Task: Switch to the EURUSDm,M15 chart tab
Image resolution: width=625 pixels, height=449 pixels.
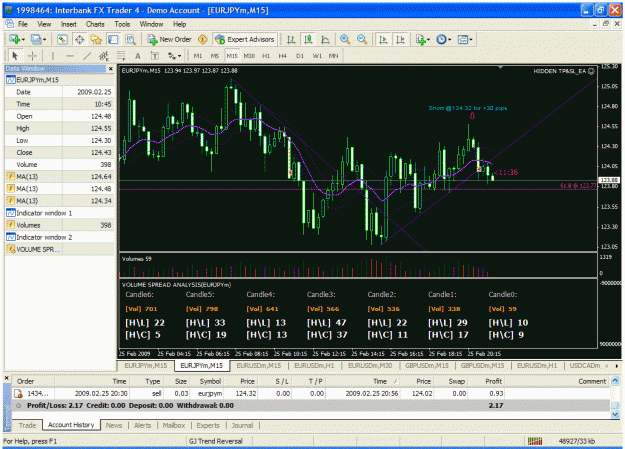Action: tap(259, 365)
